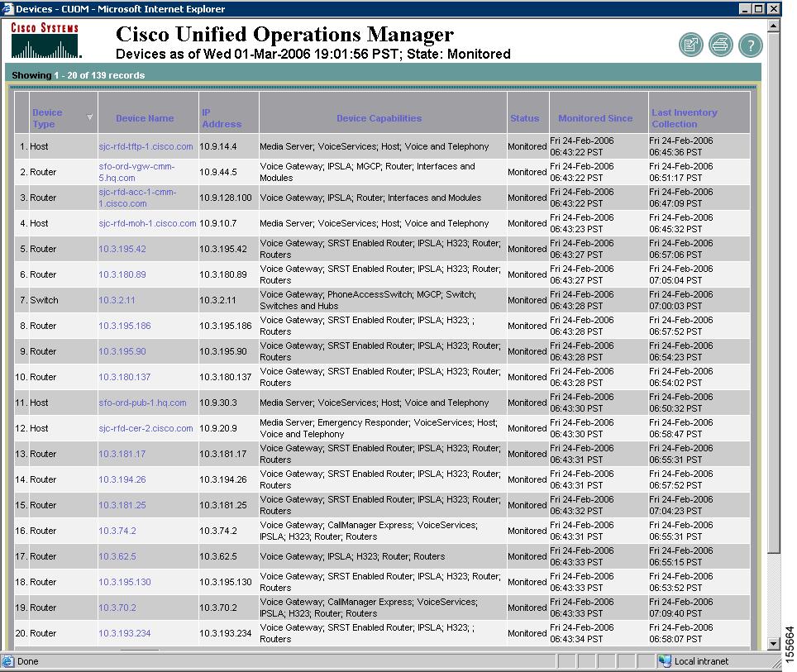
Task: Click Switch device type in row 7
Action: coord(44,300)
